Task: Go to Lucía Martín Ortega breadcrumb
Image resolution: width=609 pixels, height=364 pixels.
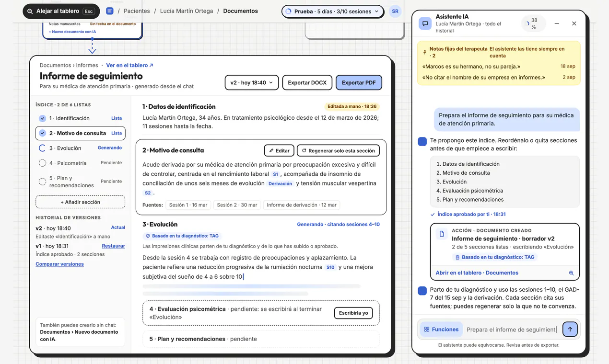Action: tap(187, 11)
